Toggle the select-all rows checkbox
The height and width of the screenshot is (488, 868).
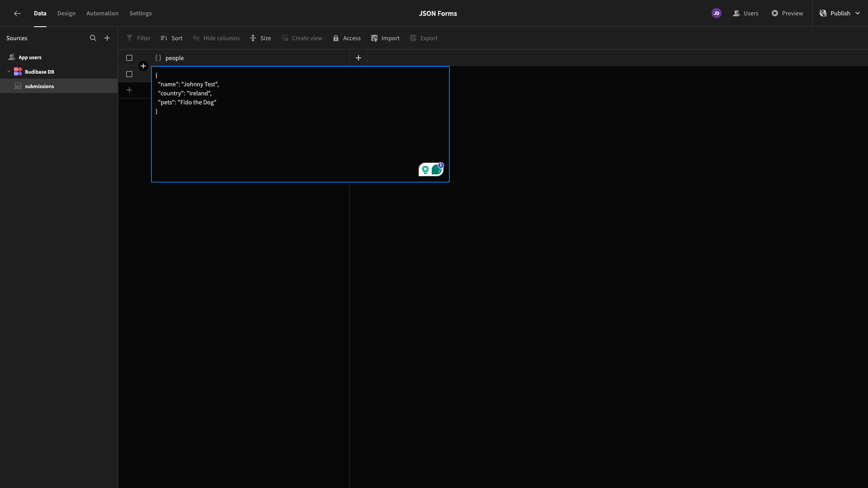click(129, 58)
